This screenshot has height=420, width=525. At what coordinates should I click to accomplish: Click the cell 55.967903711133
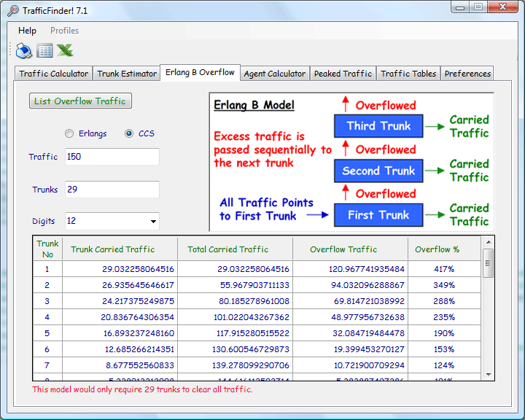tap(235, 285)
